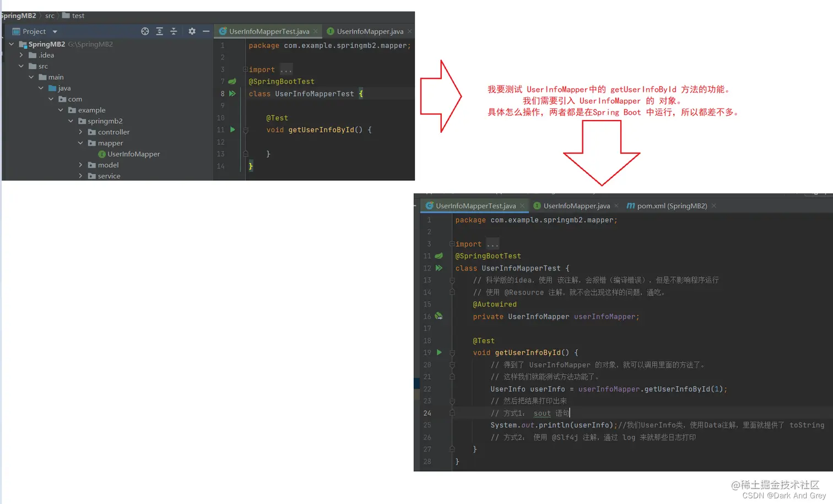Collapse getUserInfoById method fold marker line 19
The width and height of the screenshot is (833, 504).
[452, 353]
